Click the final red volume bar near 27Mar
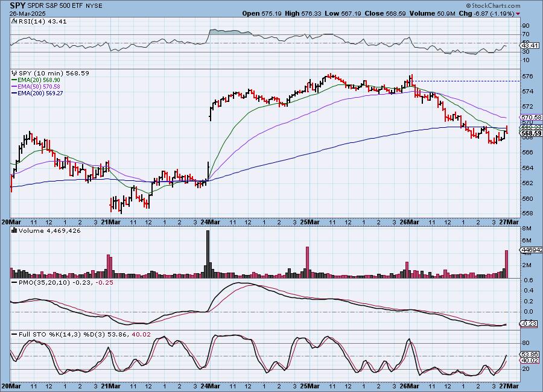Screen dimensions: 543x392 coord(506,264)
